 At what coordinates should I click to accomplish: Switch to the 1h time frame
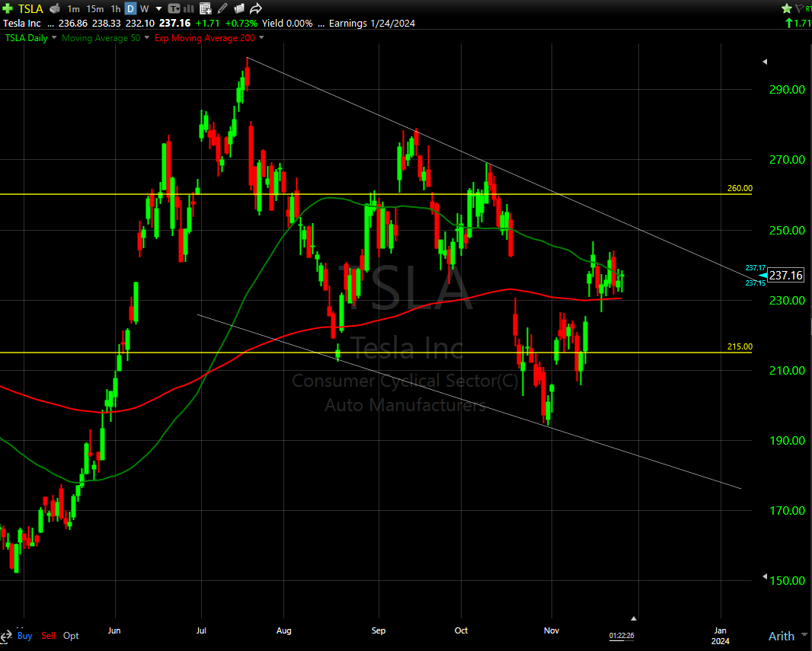pyautogui.click(x=116, y=9)
